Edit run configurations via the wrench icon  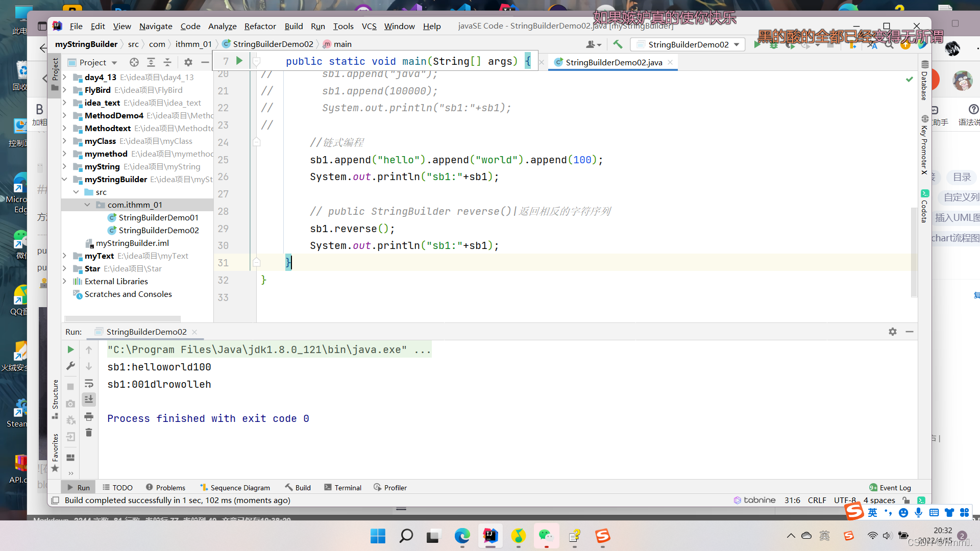[x=71, y=366]
